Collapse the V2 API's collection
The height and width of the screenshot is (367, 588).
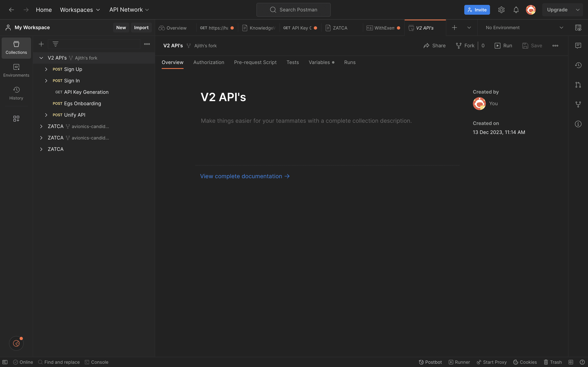point(41,58)
